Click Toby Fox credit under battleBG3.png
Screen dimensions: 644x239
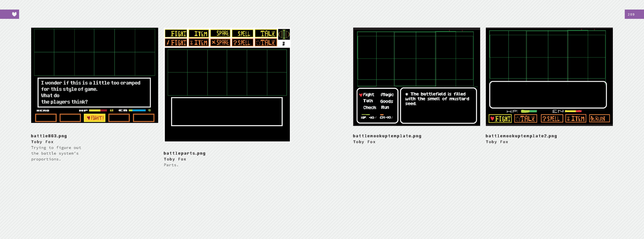pos(42,142)
